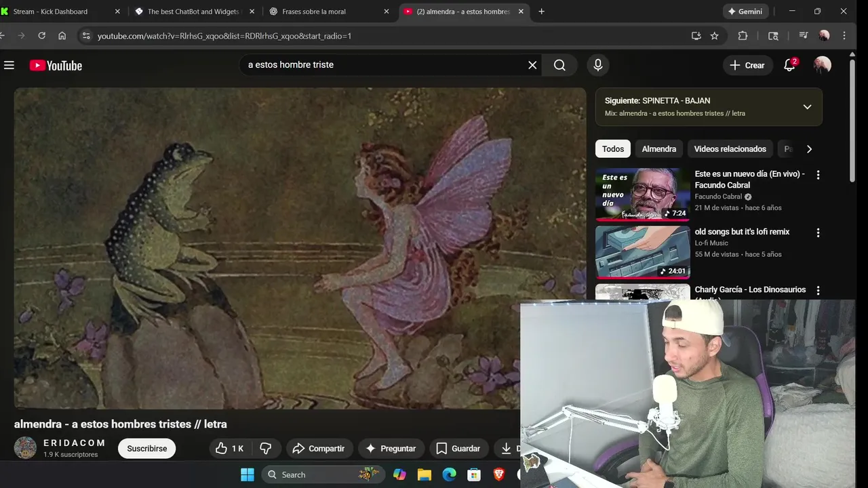Open Facundo Cabral video thumbnail
Screen dimensions: 868x488
(643, 195)
